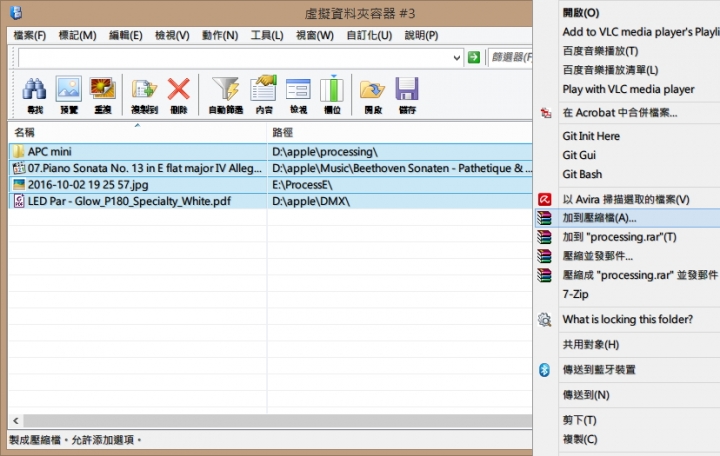Click the 篩選器 filter input field
Viewport: 720px width, 456px height.
coord(511,57)
